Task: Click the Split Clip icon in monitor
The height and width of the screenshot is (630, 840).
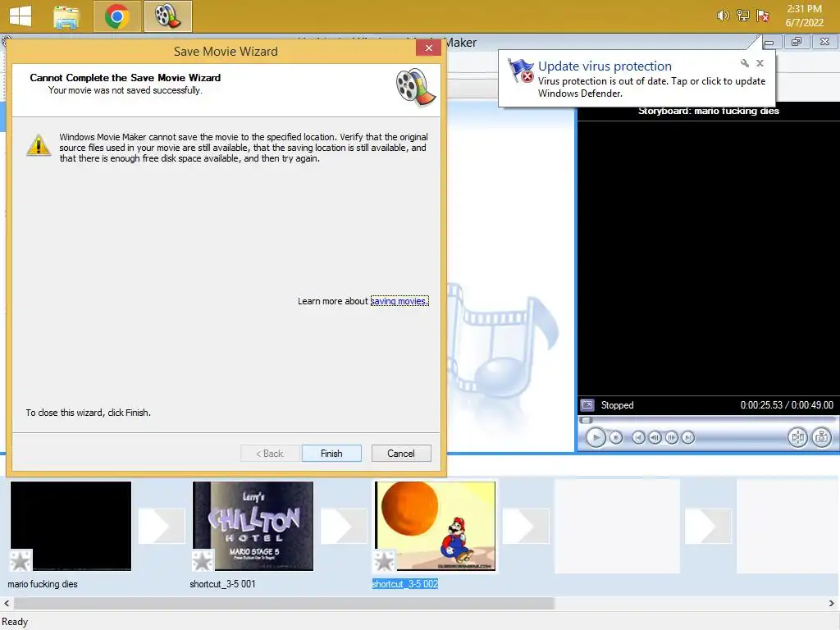Action: (797, 438)
